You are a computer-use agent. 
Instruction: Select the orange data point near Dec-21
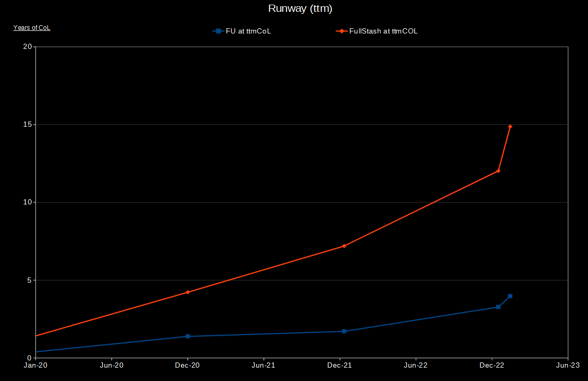pyautogui.click(x=344, y=246)
